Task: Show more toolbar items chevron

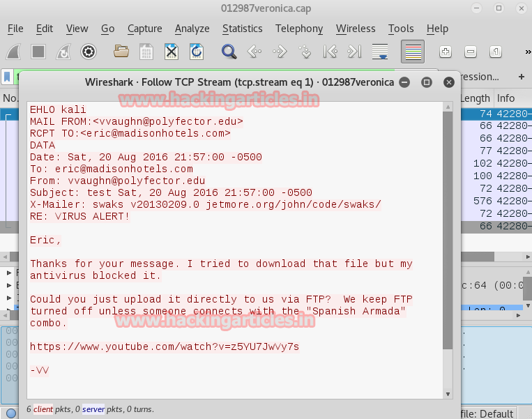Action: (528, 52)
